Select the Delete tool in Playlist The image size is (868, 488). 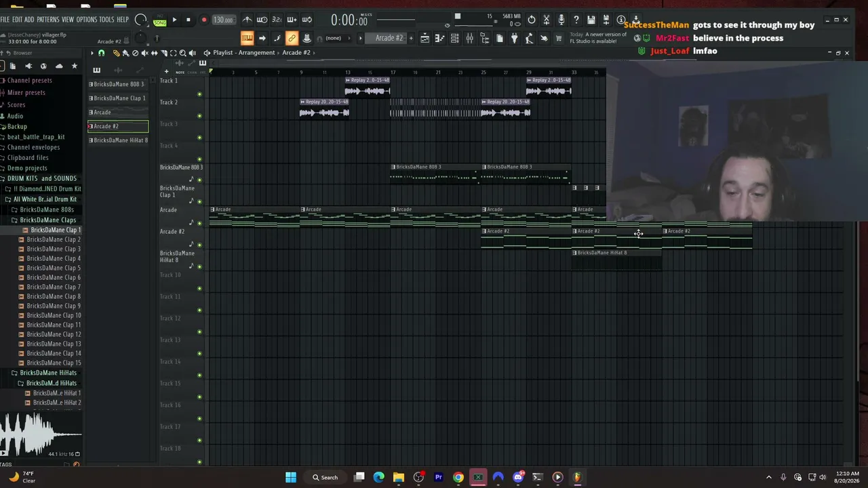[x=135, y=53]
